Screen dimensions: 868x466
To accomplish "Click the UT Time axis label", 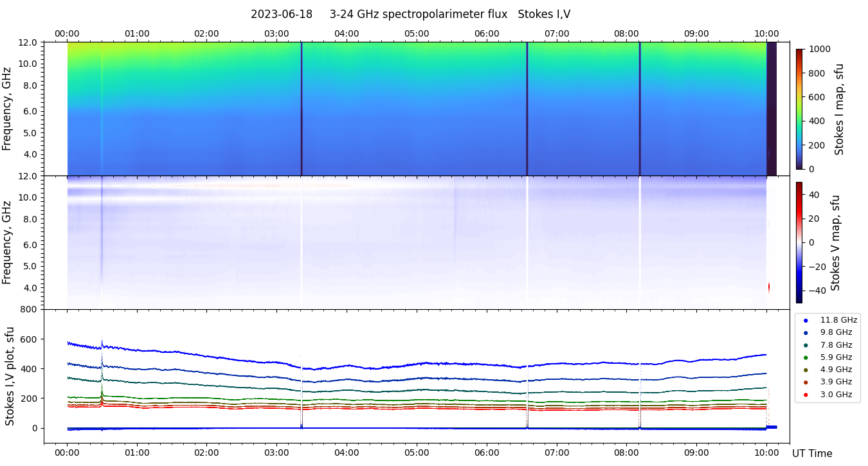I will point(811,454).
